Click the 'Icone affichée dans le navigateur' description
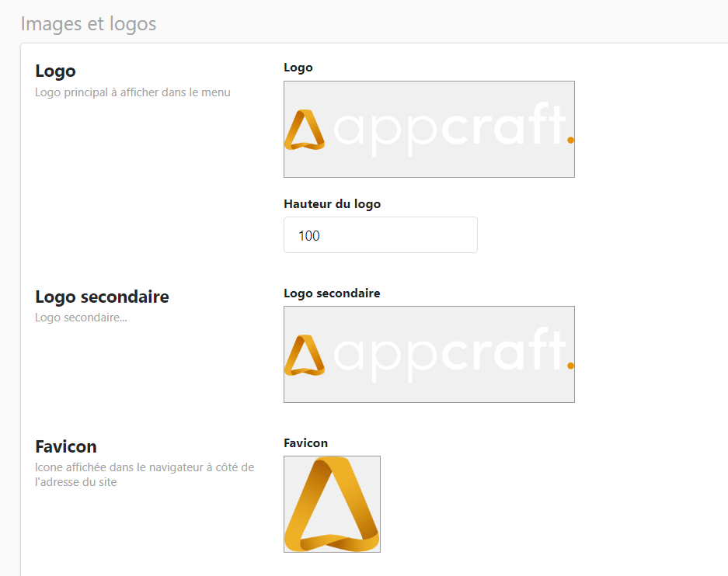Image resolution: width=728 pixels, height=576 pixels. pyautogui.click(x=144, y=467)
